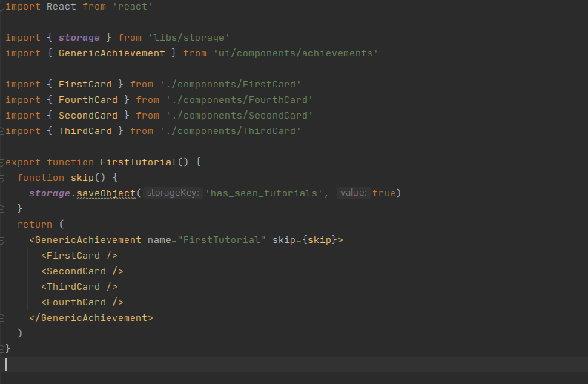Click the opening '<GenericAchievement' tag name
Screen dimensions: 588x384
[85, 240]
